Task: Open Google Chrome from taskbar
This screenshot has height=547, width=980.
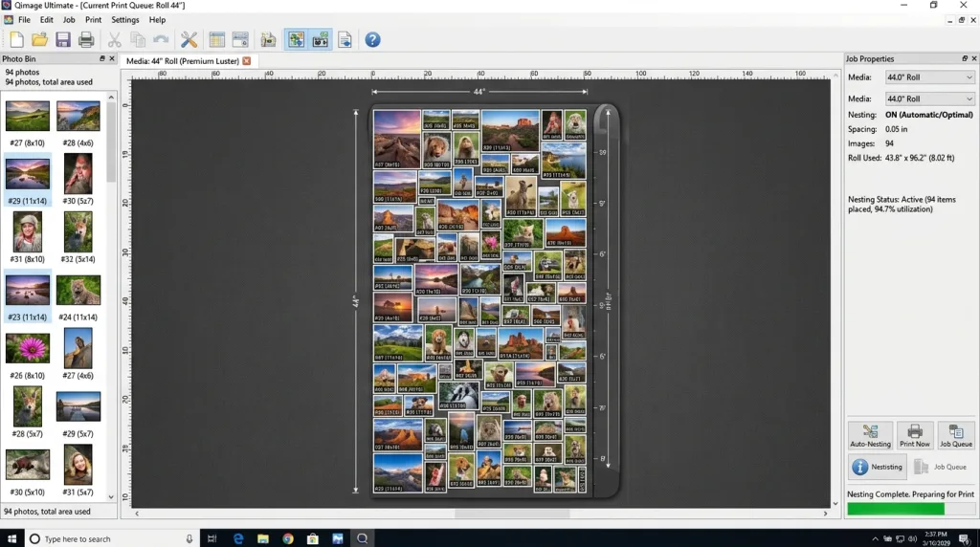Action: pos(287,538)
